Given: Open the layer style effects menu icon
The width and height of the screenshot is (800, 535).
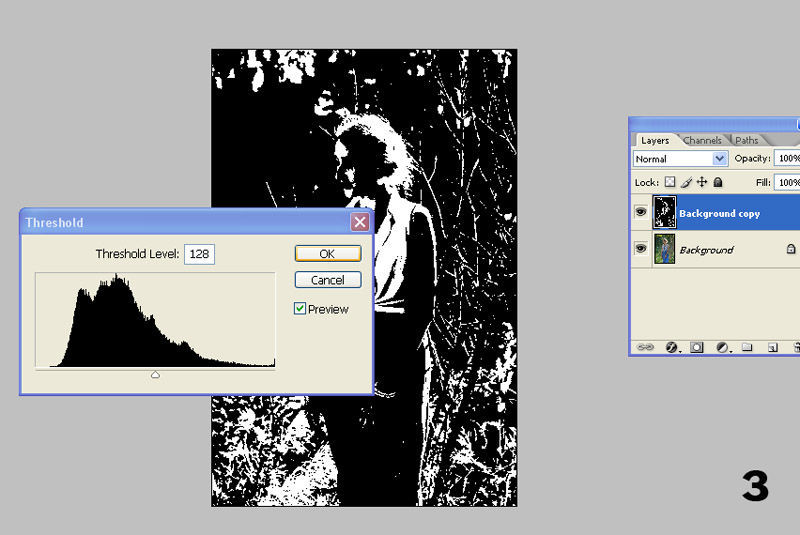Looking at the screenshot, I should click(671, 347).
